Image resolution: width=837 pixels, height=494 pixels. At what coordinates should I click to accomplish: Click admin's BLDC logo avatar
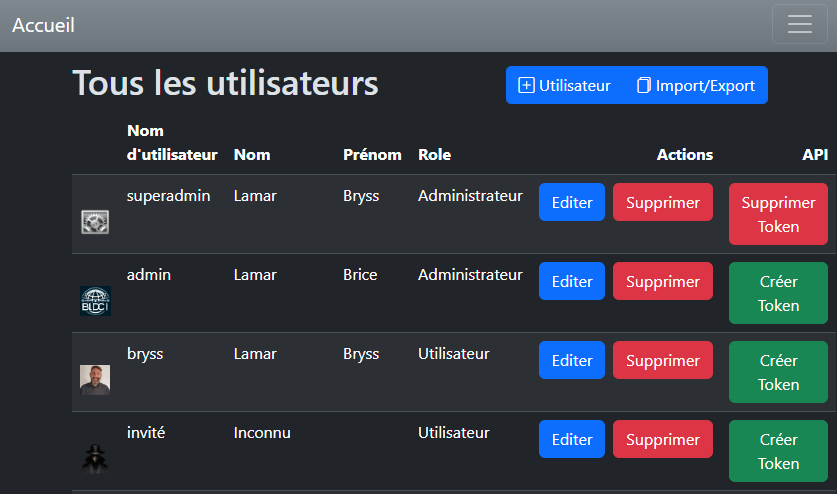click(95, 301)
